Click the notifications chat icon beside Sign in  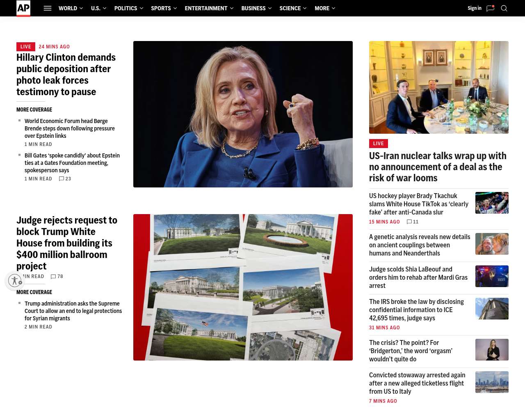point(490,8)
